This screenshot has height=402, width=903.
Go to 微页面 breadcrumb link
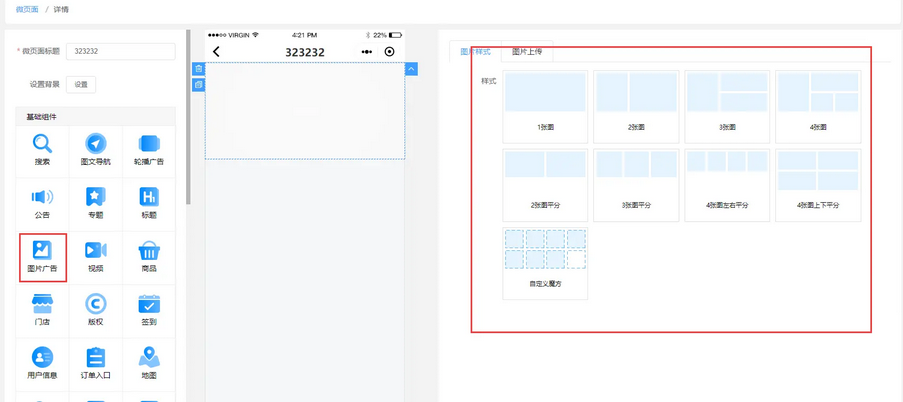pyautogui.click(x=29, y=9)
